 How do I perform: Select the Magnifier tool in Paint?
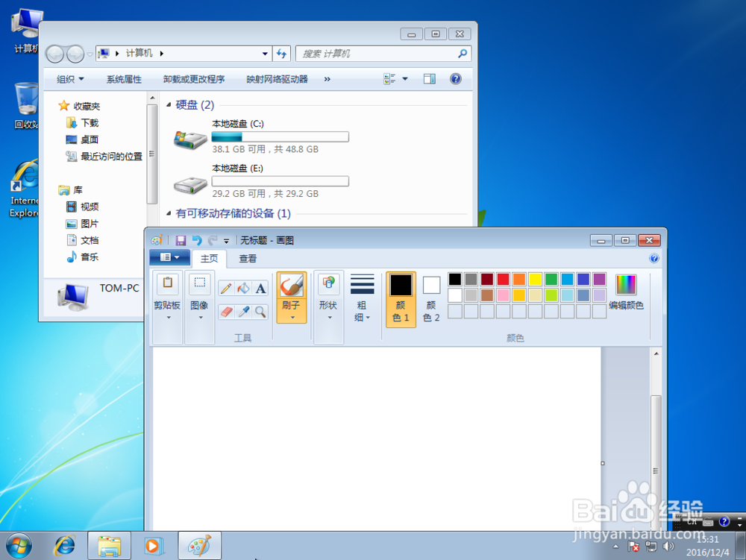[x=260, y=312]
